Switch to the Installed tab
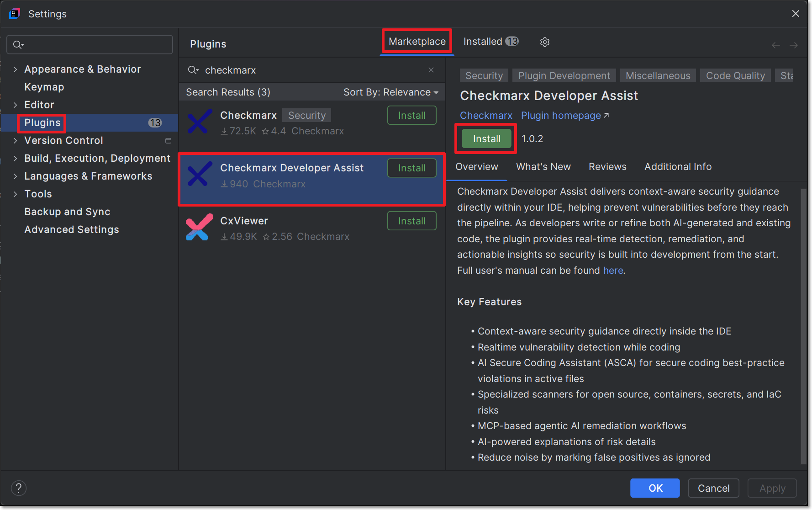This screenshot has width=812, height=510. click(x=491, y=42)
